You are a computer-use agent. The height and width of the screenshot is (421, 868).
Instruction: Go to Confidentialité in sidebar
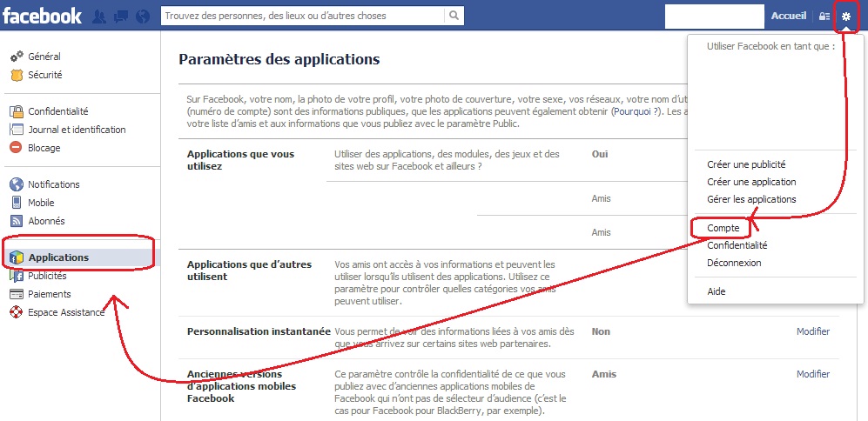pyautogui.click(x=58, y=111)
